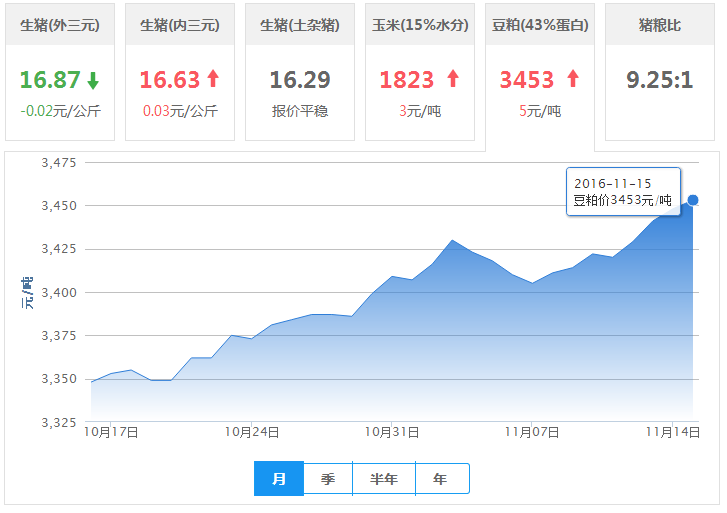Select the 生猪(内三元) price card
This screenshot has width=727, height=513.
180,72
